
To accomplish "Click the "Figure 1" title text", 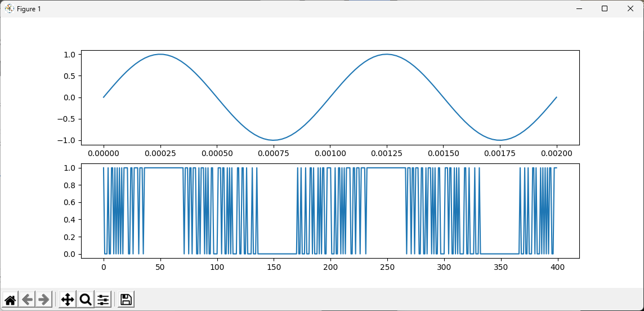I will point(29,9).
